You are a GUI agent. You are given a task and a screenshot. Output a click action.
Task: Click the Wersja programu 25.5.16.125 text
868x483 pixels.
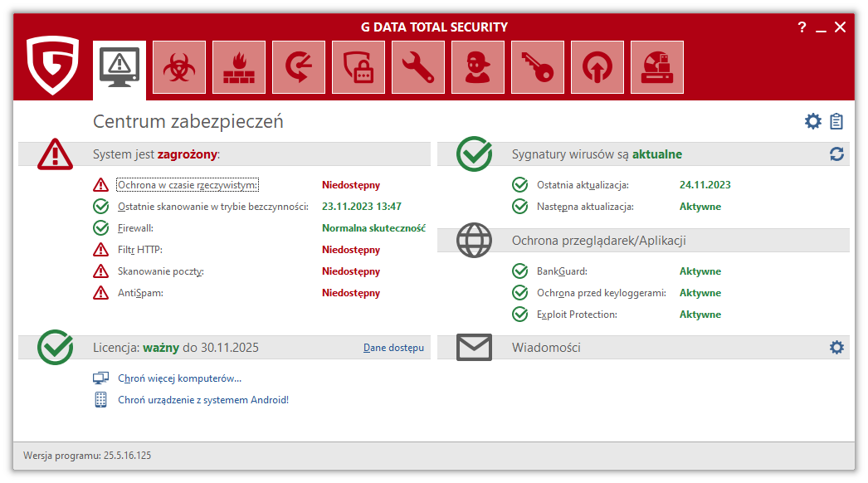point(87,456)
